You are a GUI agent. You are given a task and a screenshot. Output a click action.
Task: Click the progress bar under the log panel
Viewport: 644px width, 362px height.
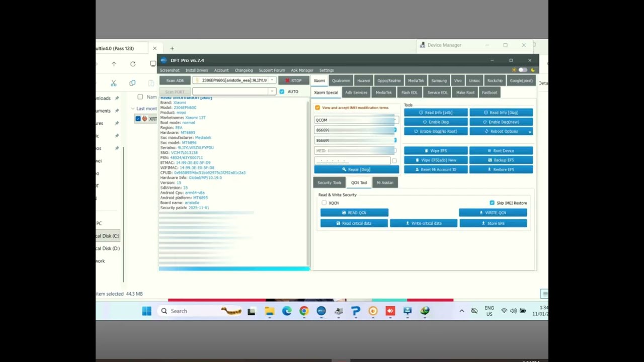tap(234, 268)
